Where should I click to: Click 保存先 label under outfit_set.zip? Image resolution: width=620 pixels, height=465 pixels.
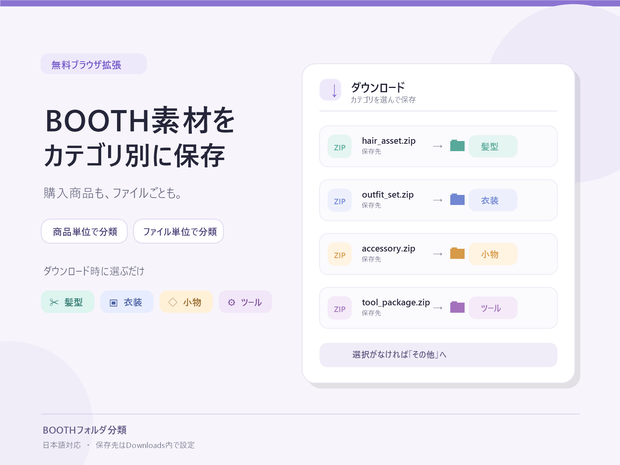371,205
